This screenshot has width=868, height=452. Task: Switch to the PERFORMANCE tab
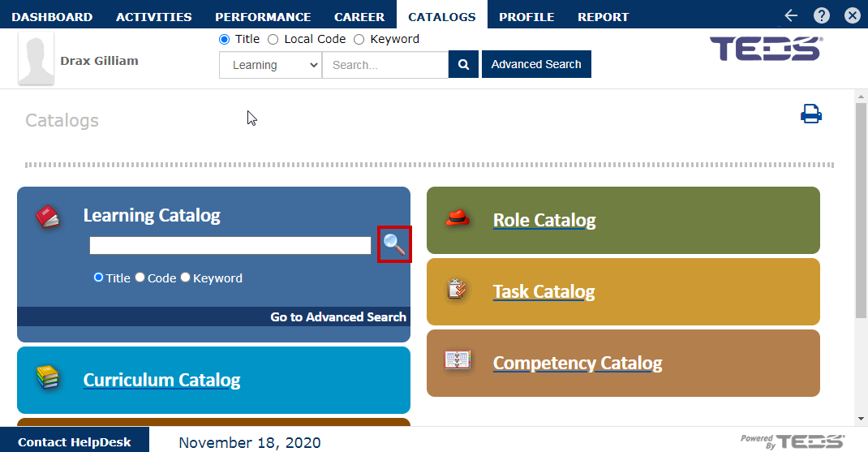pyautogui.click(x=263, y=16)
